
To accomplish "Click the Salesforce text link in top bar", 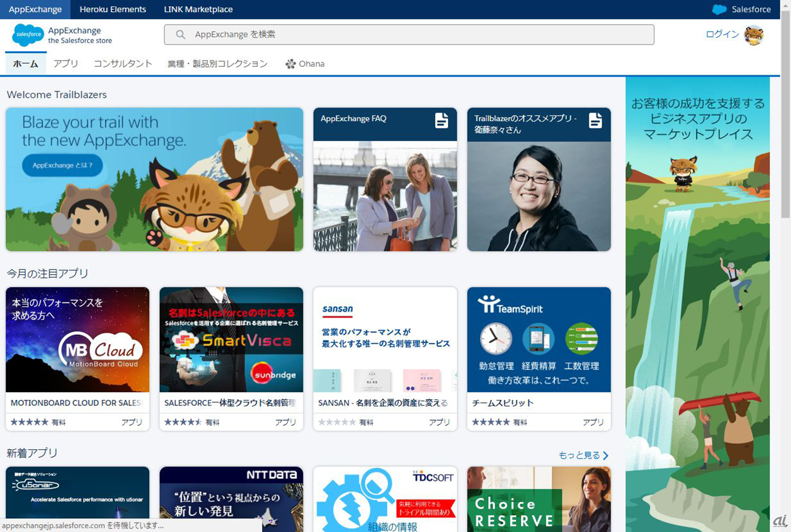I will [751, 9].
